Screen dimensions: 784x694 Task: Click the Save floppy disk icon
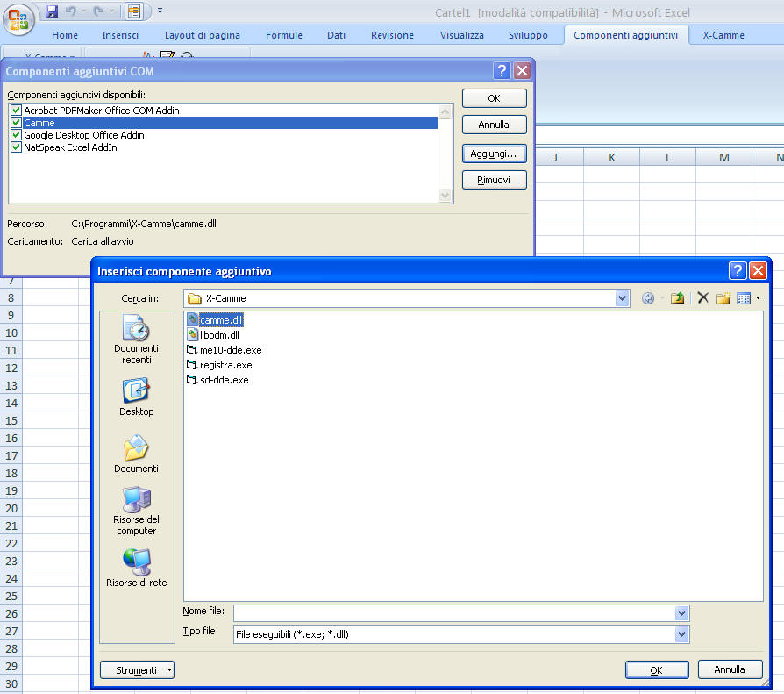[x=52, y=11]
